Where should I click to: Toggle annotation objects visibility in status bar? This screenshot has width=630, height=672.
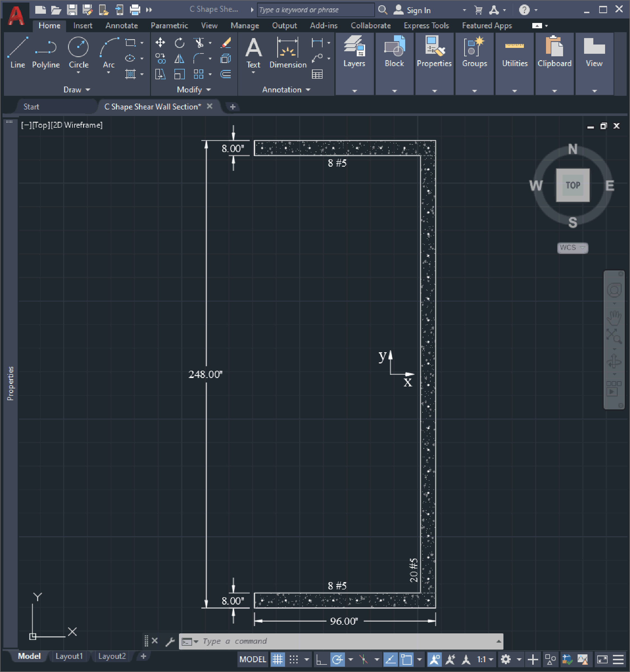pos(434,659)
